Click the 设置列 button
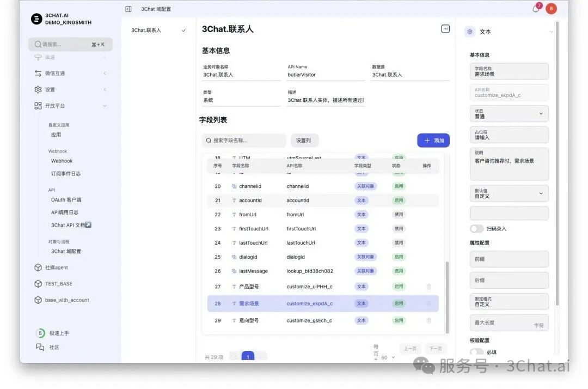 [x=304, y=141]
